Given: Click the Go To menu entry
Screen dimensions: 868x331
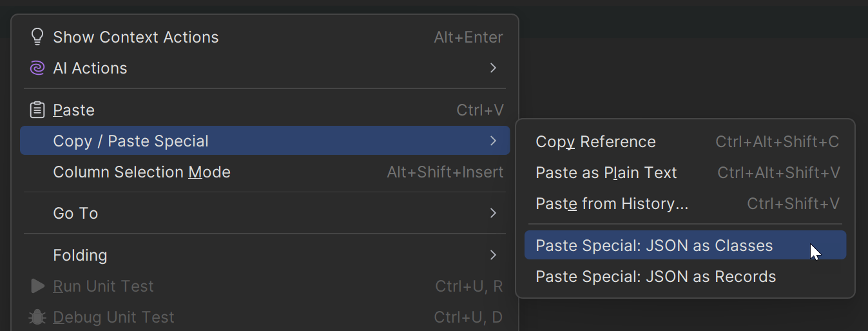Looking at the screenshot, I should (75, 213).
